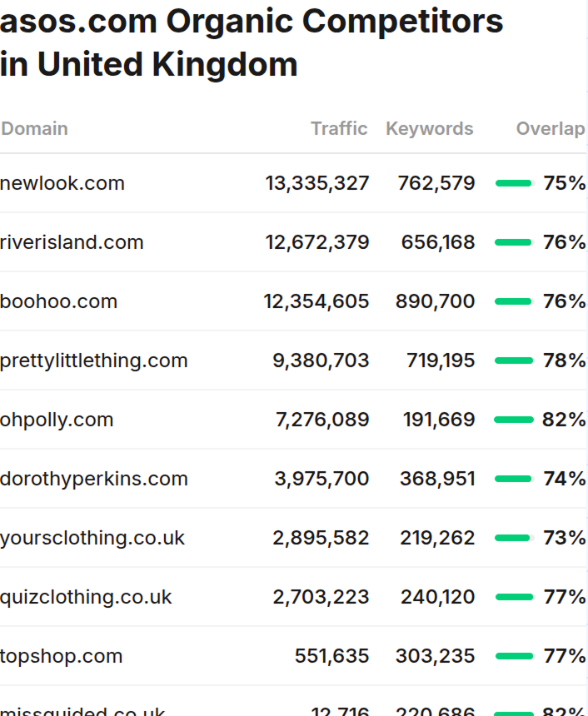Click quizclothing.co.uk in the list
588x716 pixels.
86,597
